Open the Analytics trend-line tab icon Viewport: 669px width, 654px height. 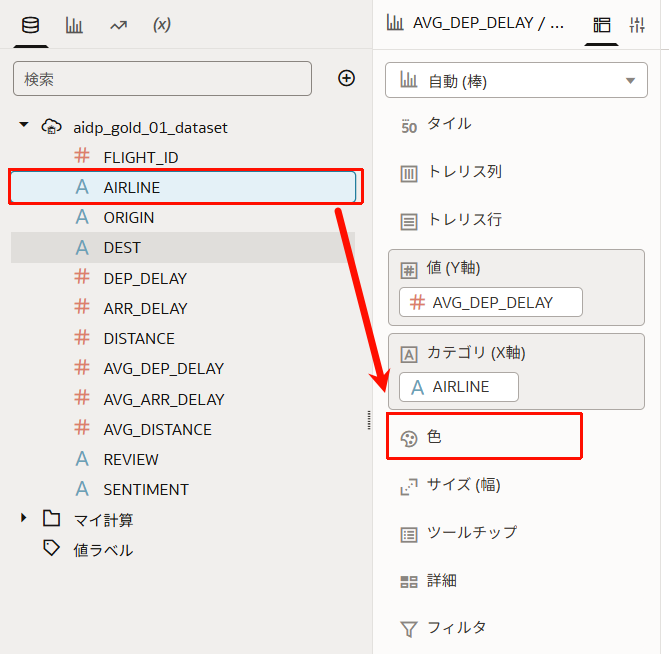pyautogui.click(x=118, y=26)
